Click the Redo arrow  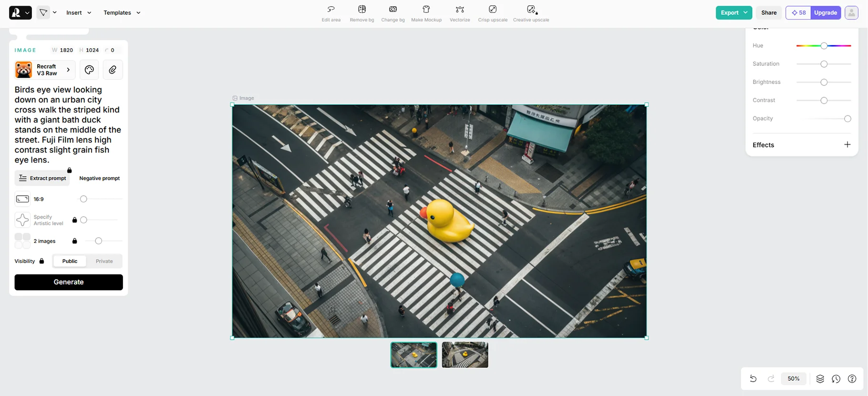tap(771, 378)
